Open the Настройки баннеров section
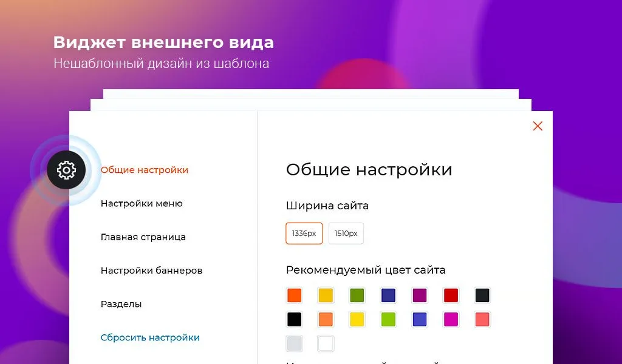Viewport: 622px width, 364px height. [151, 271]
